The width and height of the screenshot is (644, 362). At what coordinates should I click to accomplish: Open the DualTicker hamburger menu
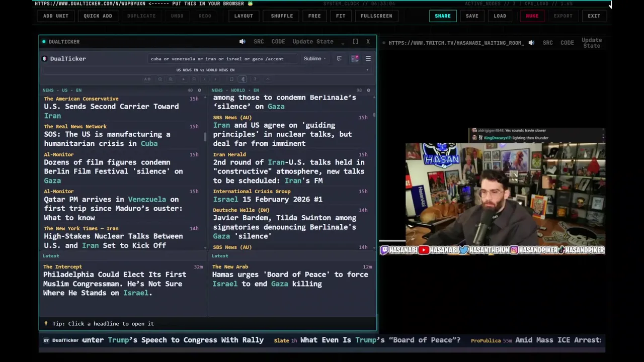368,59
